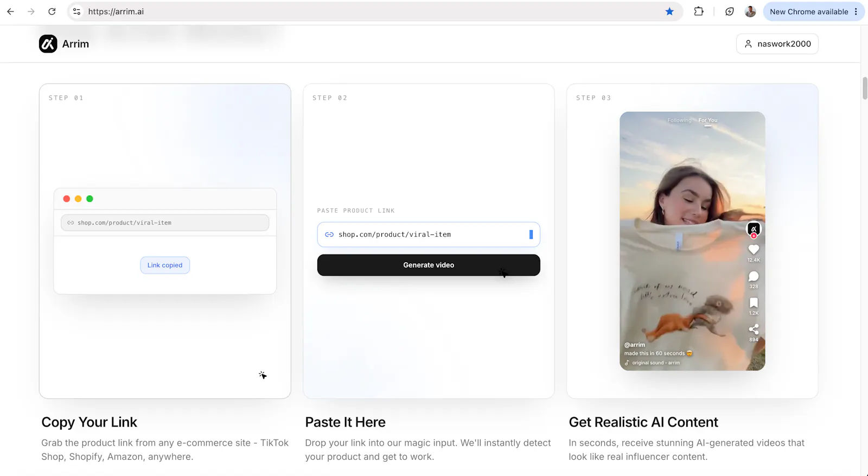
Task: Click the Step 01 mock URL bar
Action: click(165, 223)
